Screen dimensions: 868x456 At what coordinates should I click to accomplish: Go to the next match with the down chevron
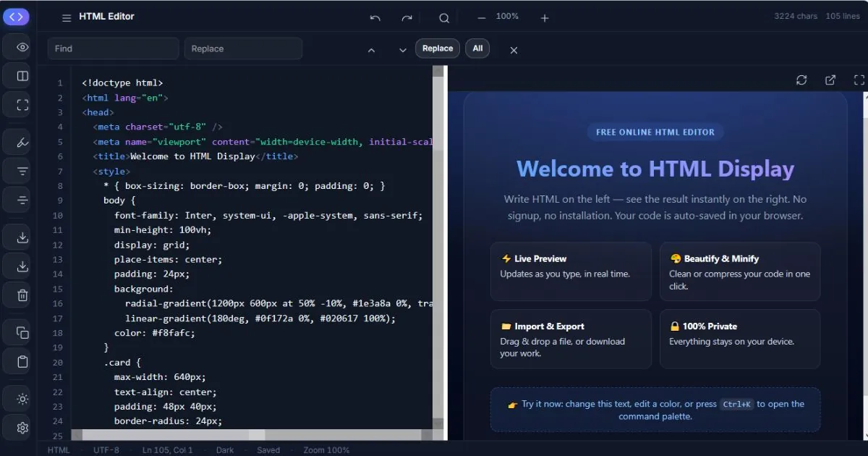pos(403,50)
